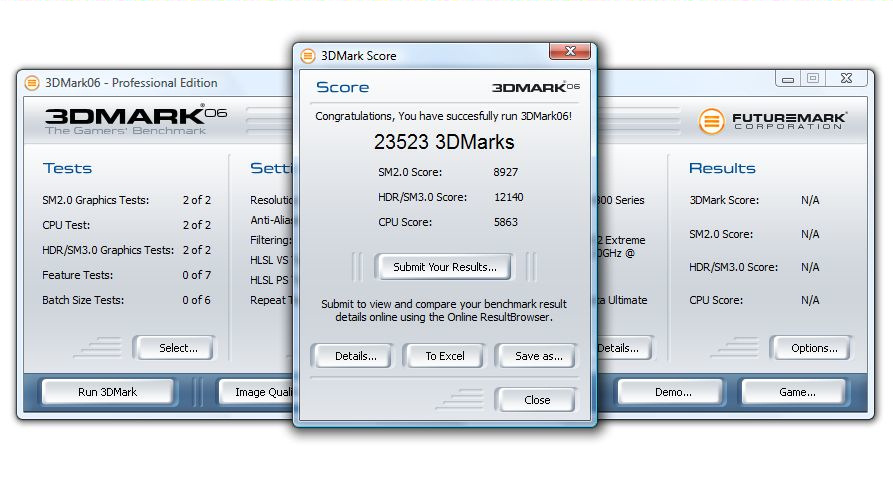
Task: Open the Results Options button
Action: click(x=813, y=348)
